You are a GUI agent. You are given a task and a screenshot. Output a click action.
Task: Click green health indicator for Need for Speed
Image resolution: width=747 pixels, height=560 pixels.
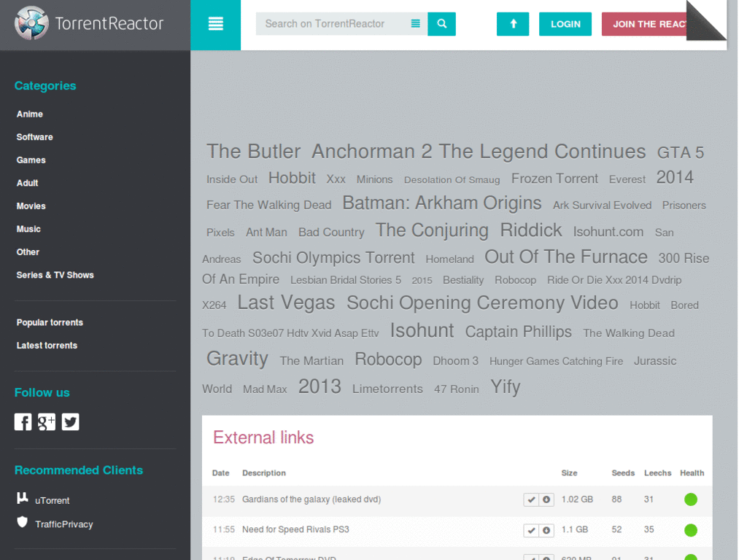pos(690,530)
